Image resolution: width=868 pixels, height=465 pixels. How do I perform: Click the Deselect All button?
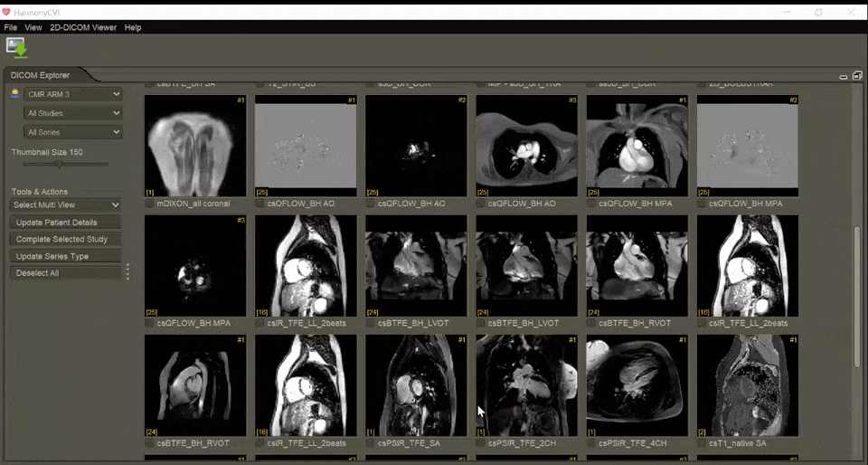[x=65, y=273]
